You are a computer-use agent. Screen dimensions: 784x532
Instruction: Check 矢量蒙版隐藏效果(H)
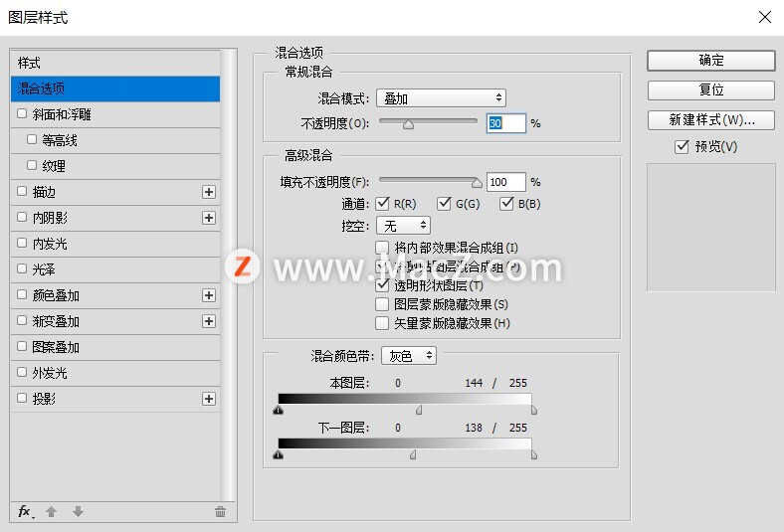(x=382, y=323)
